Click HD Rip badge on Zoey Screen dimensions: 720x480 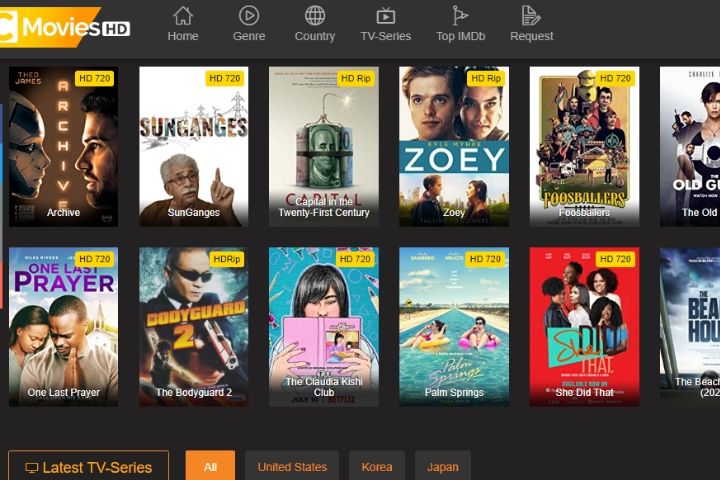[x=486, y=78]
